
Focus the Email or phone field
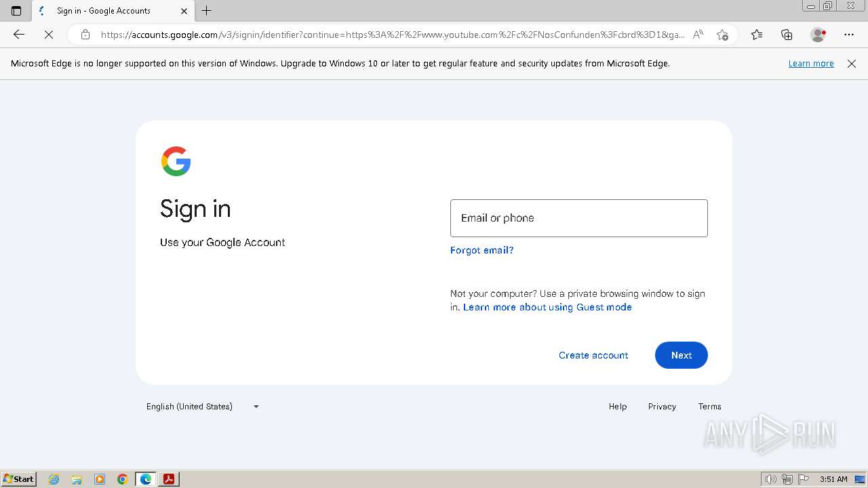[579, 218]
